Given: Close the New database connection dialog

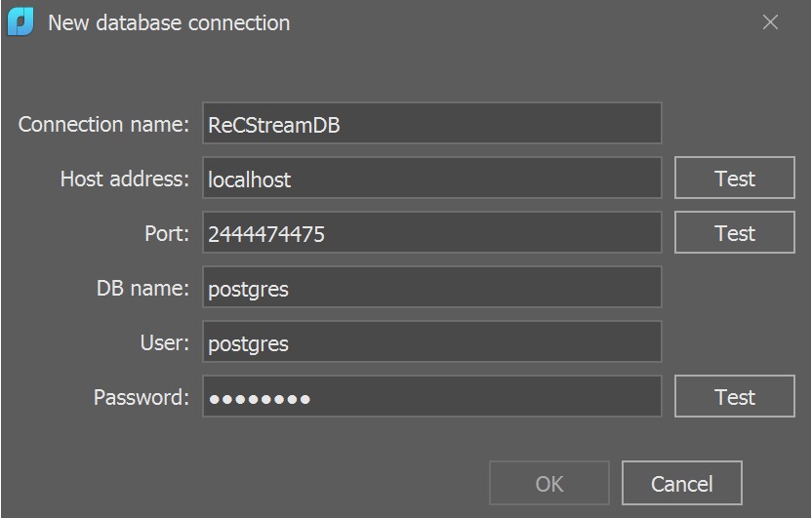Looking at the screenshot, I should pyautogui.click(x=770, y=22).
